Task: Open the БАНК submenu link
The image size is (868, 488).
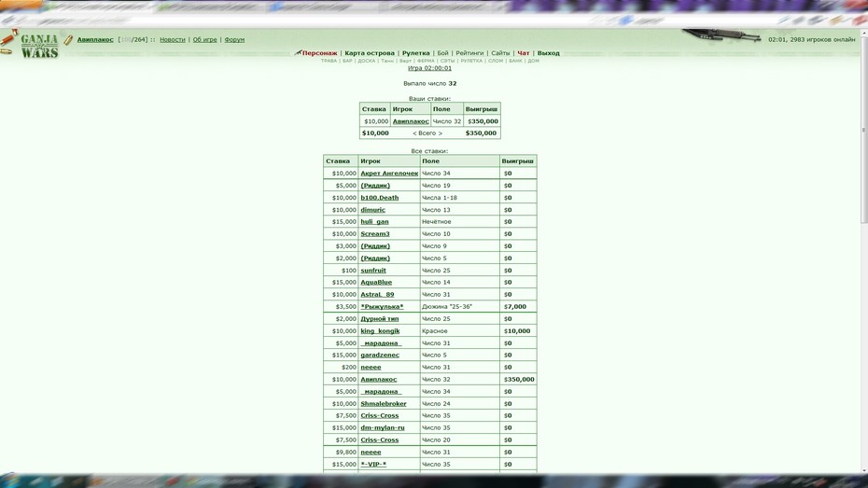Action: (x=515, y=61)
